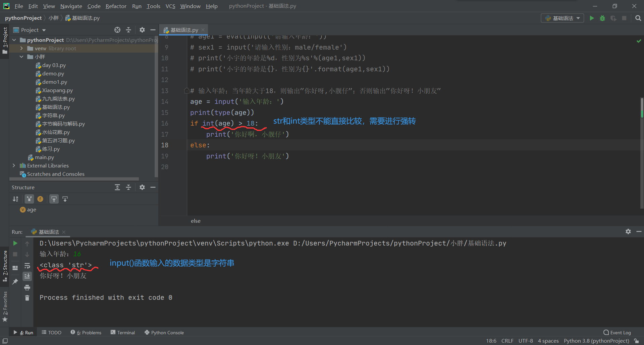The height and width of the screenshot is (345, 644).
Task: Toggle Autoscroll from Source in Structure
Action: (65, 199)
